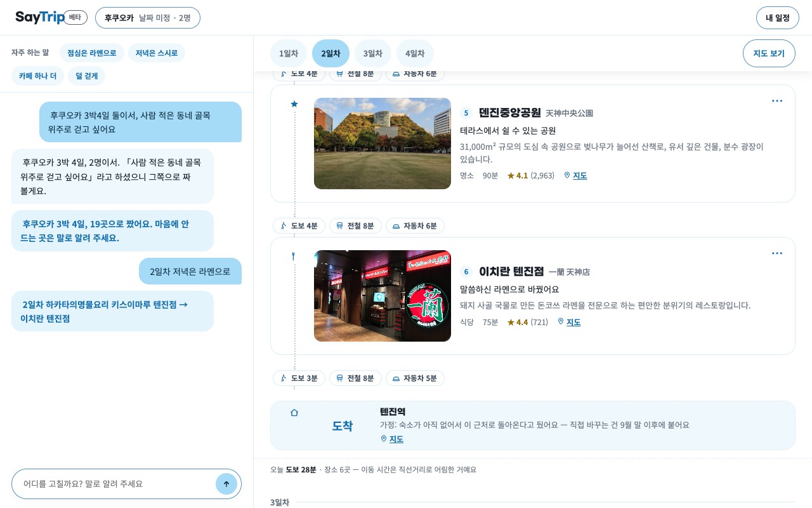
Task: Choose quick phrase 덜 걷게
Action: (87, 76)
